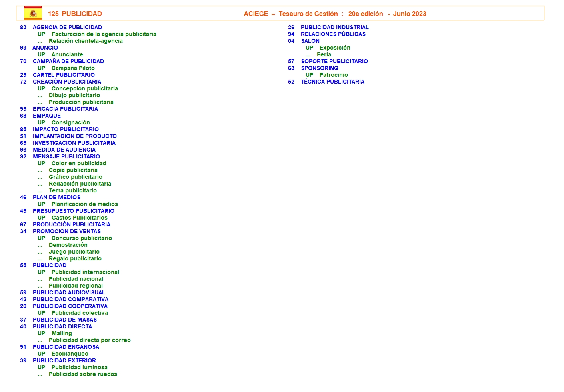
Task: Click the Patrocinio synonym text
Action: 333,75
